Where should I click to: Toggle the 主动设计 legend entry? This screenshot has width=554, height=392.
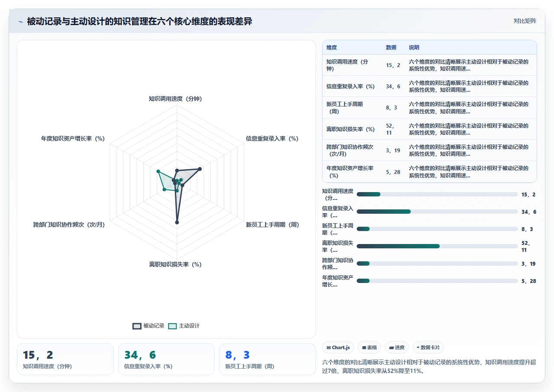[184, 326]
